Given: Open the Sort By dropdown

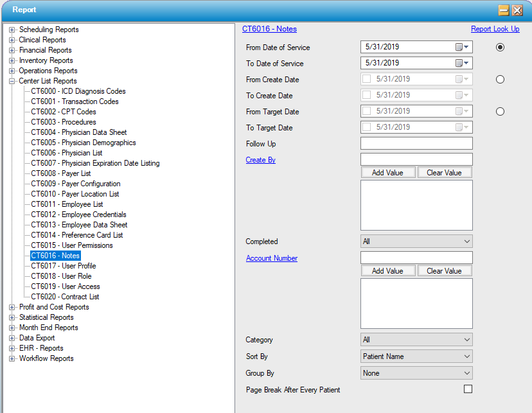Looking at the screenshot, I should 416,356.
